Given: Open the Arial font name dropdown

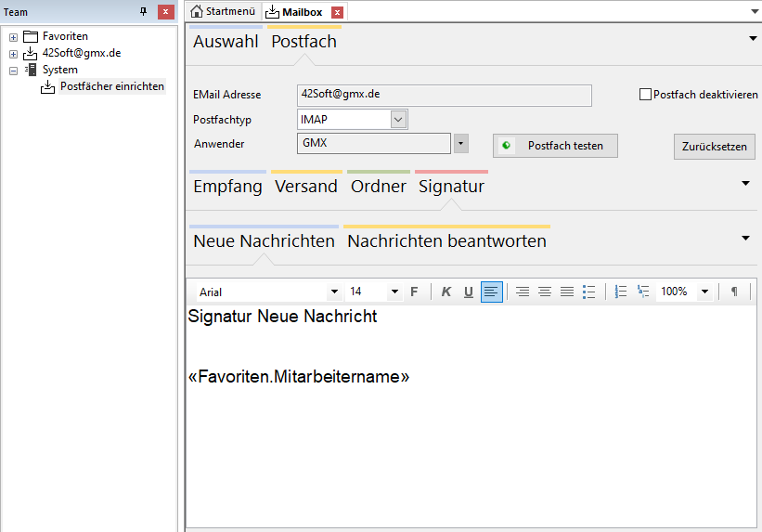Looking at the screenshot, I should click(334, 292).
